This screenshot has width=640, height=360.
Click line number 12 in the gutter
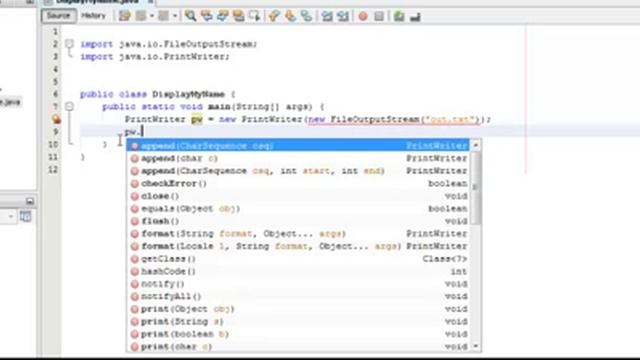53,169
